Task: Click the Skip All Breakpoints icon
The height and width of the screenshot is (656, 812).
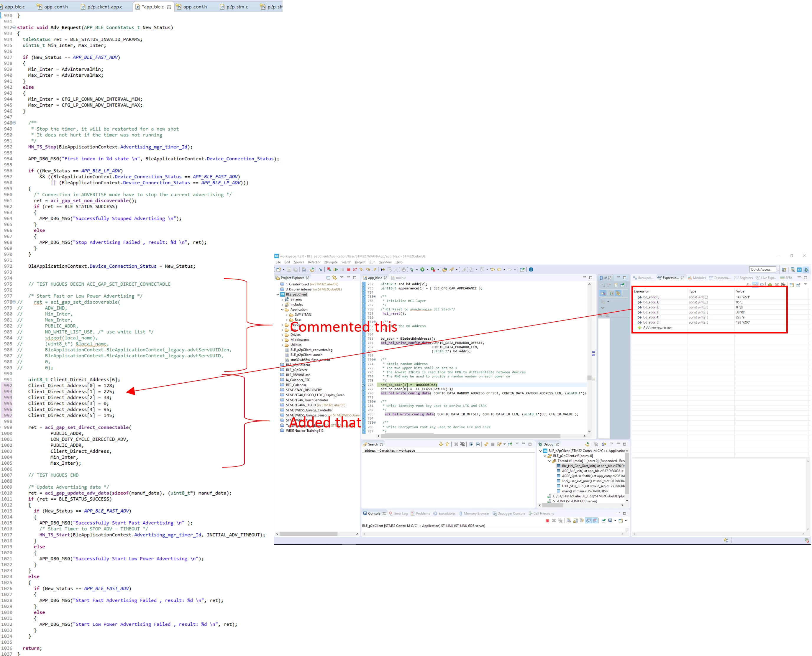Action: pos(321,269)
